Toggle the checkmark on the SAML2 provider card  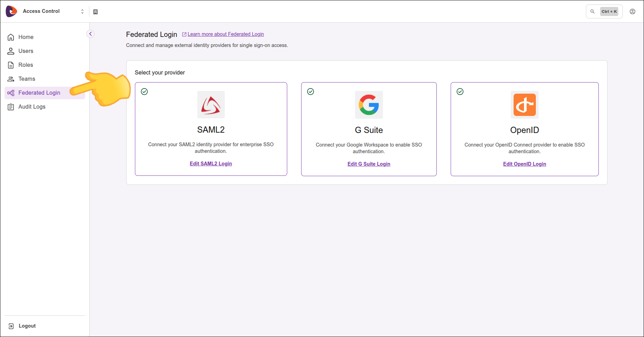[144, 92]
